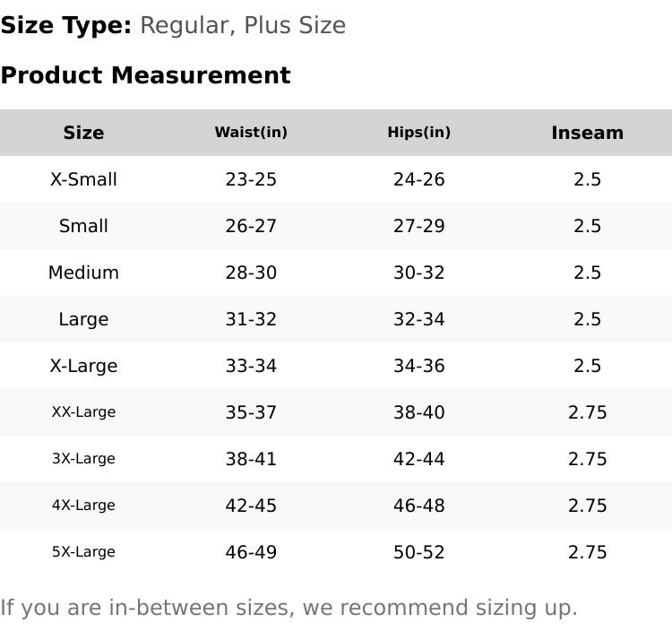Click the Product Measurement heading
The width and height of the screenshot is (672, 640).
(x=145, y=75)
